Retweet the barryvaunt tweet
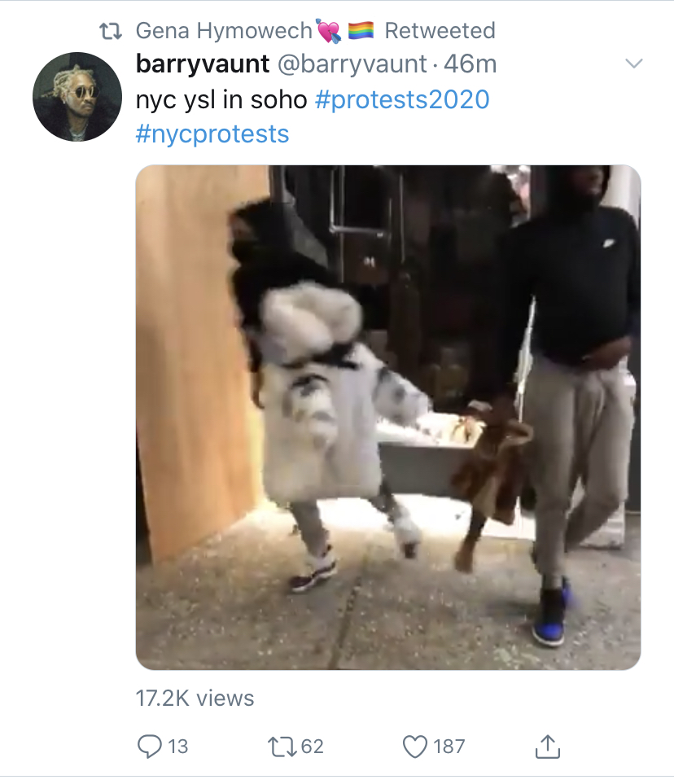The image size is (674, 784). click(283, 747)
